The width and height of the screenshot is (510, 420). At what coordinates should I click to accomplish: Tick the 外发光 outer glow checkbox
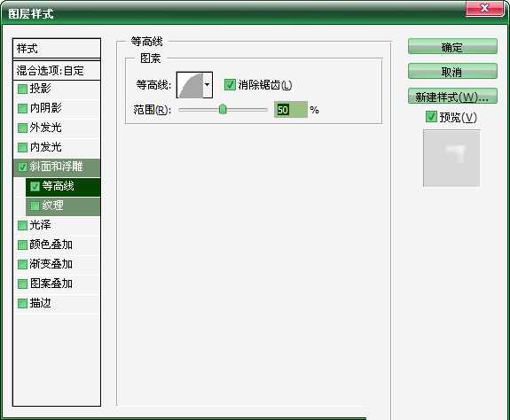[22, 128]
